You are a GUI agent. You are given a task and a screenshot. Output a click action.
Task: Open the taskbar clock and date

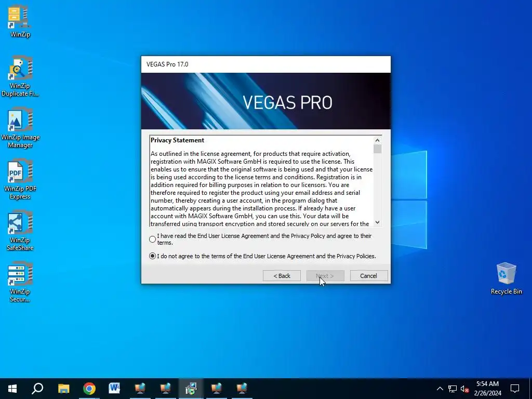tap(487, 389)
